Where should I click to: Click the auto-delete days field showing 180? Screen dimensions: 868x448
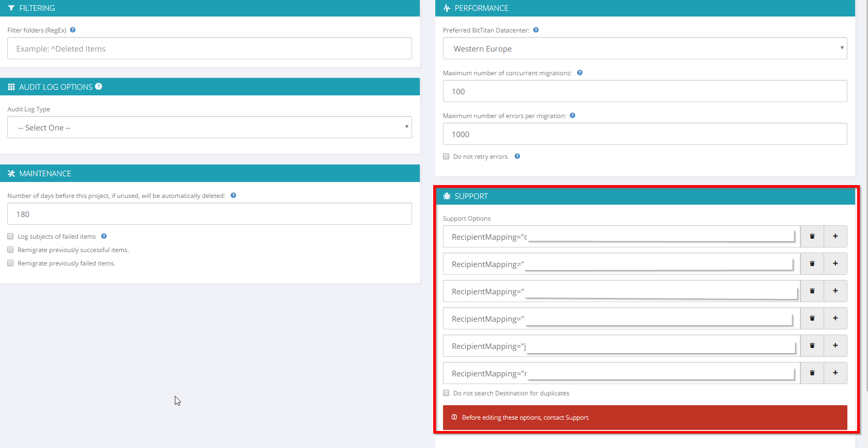(209, 214)
